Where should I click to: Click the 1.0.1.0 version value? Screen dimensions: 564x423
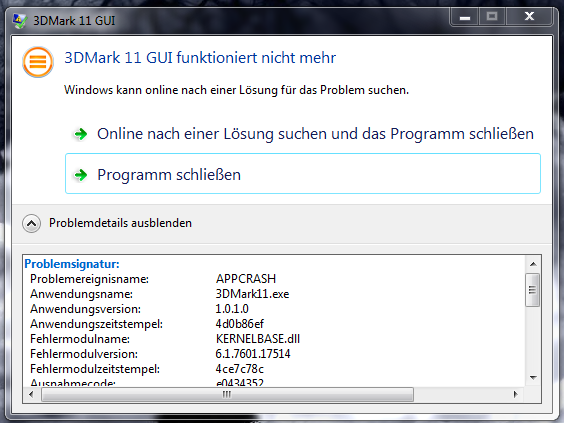[x=232, y=309]
